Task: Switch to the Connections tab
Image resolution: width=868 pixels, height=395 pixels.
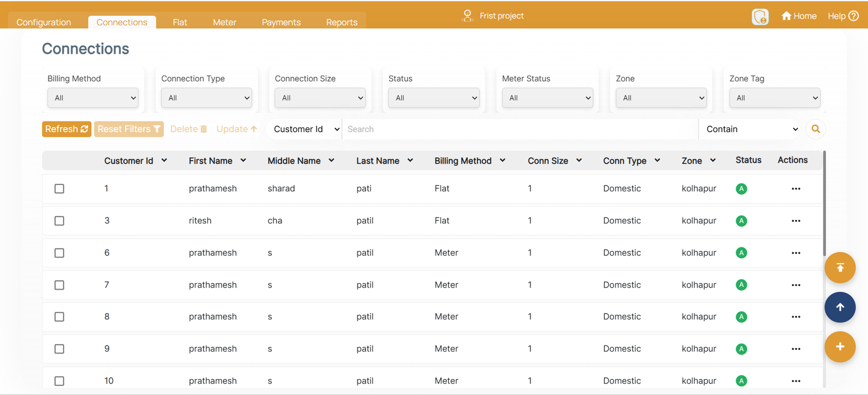Action: (122, 22)
